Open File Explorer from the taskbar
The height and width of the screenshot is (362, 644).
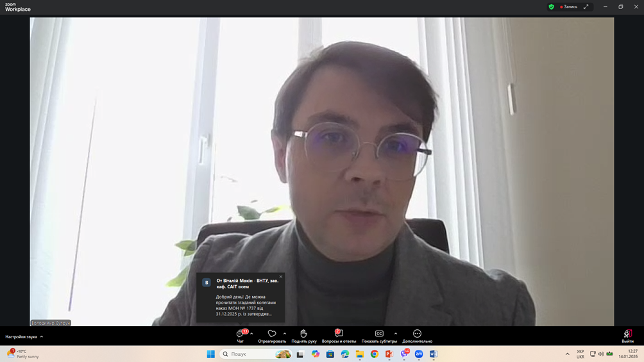[360, 354]
